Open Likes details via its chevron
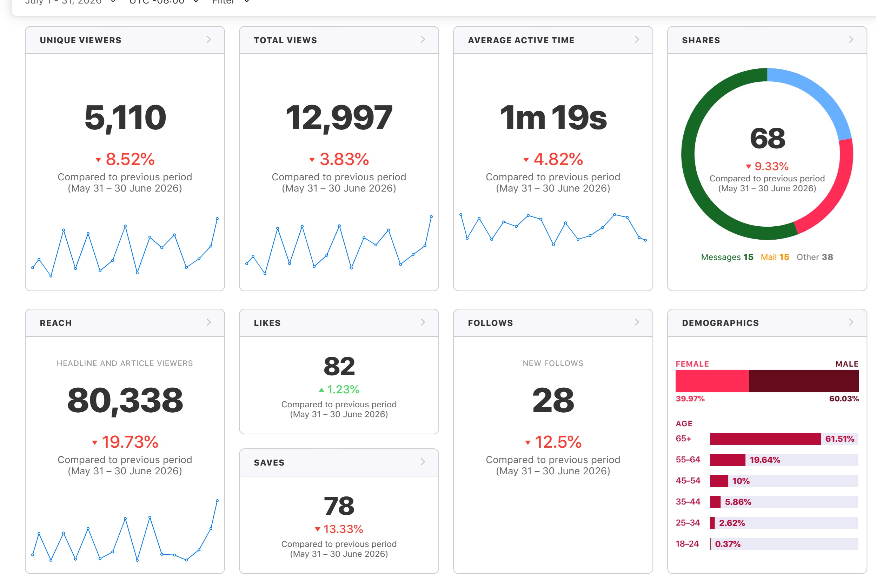This screenshot has width=876, height=588. pos(423,322)
